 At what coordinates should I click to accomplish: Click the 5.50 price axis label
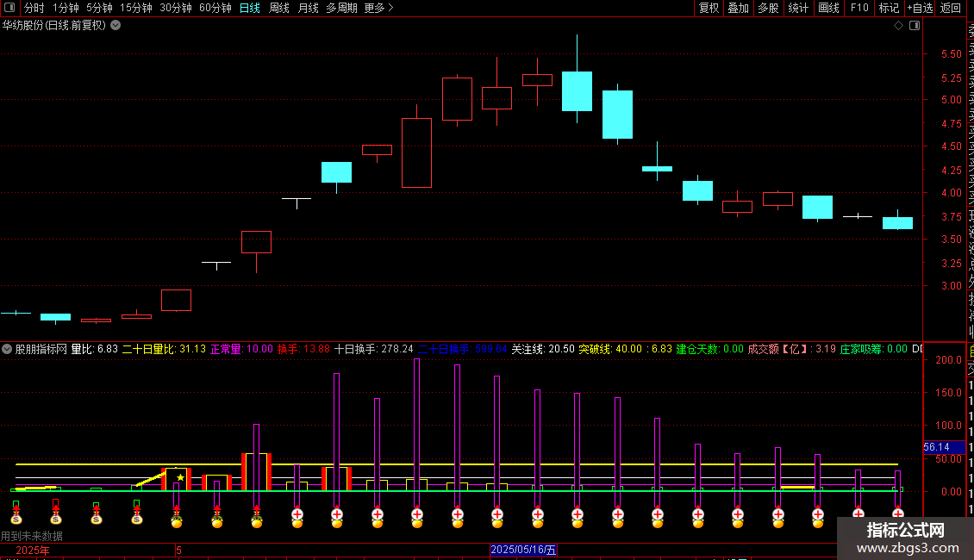[952, 54]
